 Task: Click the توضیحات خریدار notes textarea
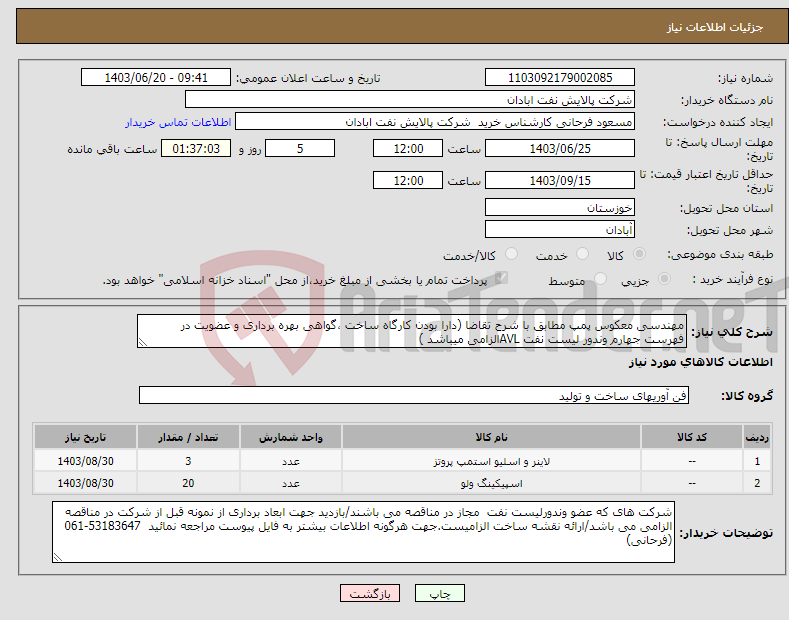(x=363, y=532)
